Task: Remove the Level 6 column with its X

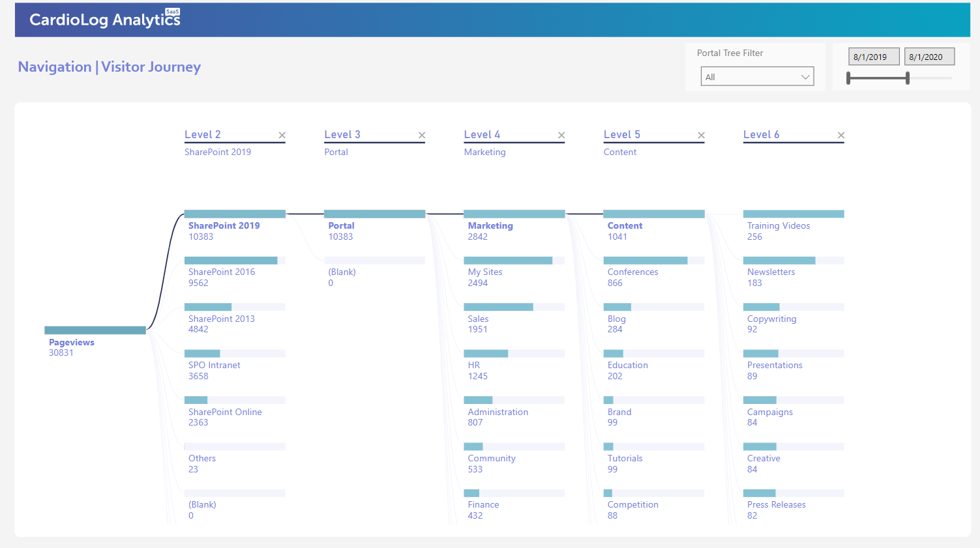Action: (x=841, y=136)
